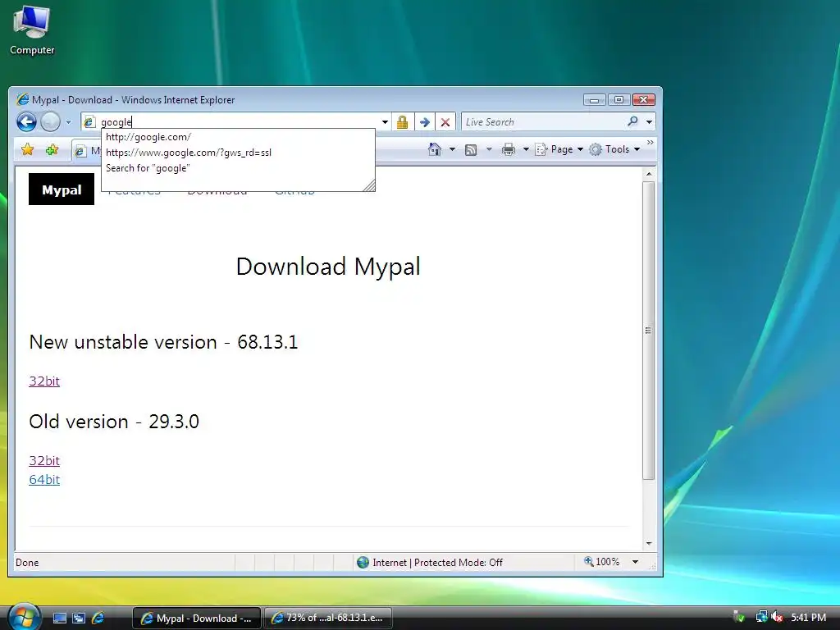Click the network tray icon
This screenshot has height=630, width=840.
761,618
